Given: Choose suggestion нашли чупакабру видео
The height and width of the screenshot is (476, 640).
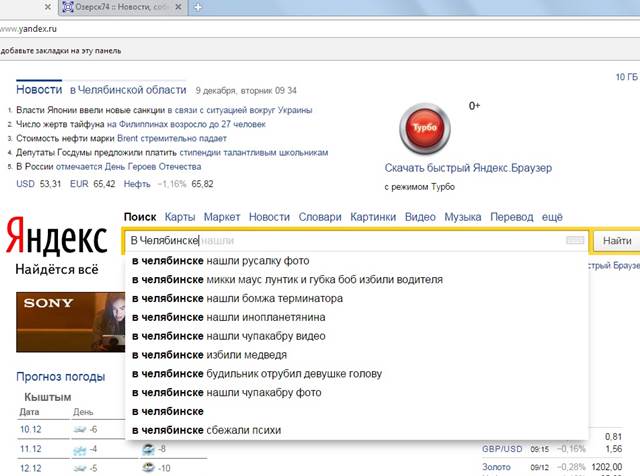Looking at the screenshot, I should tap(356, 336).
